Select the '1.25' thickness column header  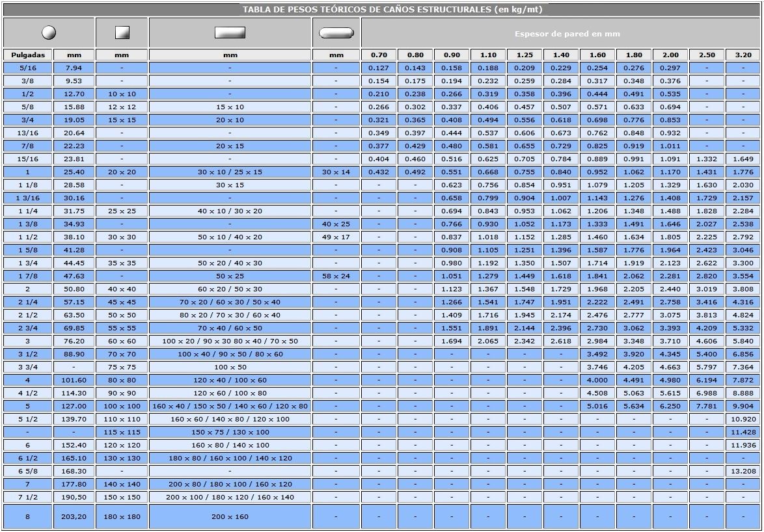tap(525, 55)
